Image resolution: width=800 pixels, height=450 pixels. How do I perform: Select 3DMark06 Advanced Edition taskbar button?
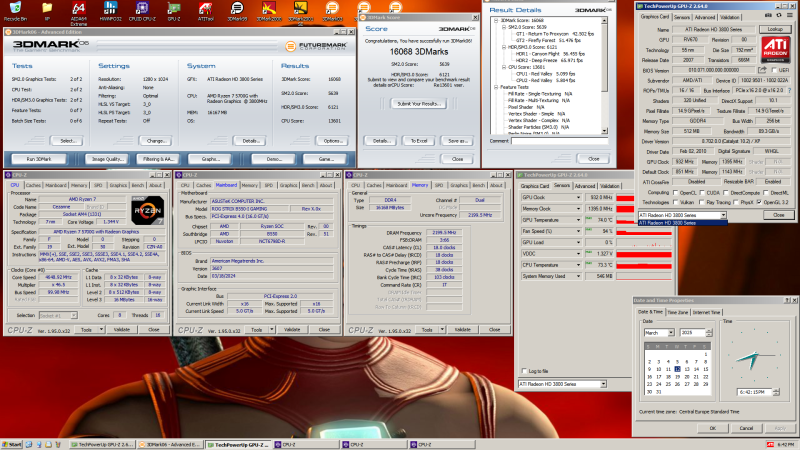point(169,445)
